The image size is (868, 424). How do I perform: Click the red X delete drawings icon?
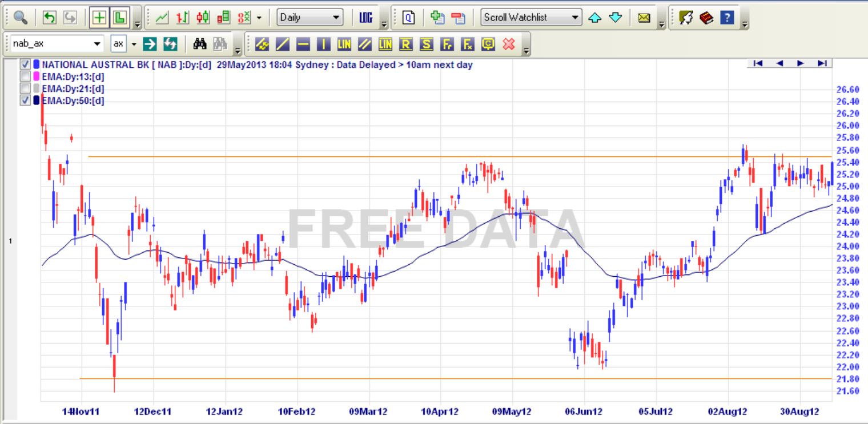pyautogui.click(x=509, y=43)
